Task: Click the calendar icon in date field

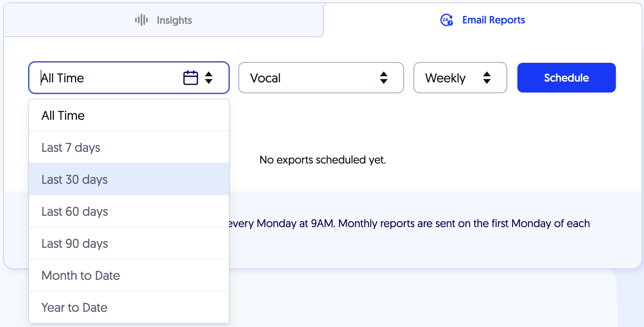Action: click(x=191, y=78)
